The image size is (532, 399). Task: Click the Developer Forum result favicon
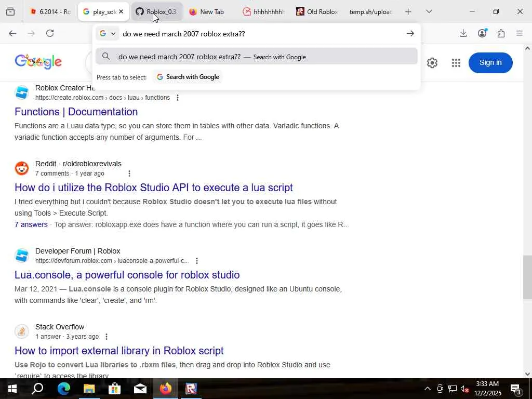[x=22, y=256]
